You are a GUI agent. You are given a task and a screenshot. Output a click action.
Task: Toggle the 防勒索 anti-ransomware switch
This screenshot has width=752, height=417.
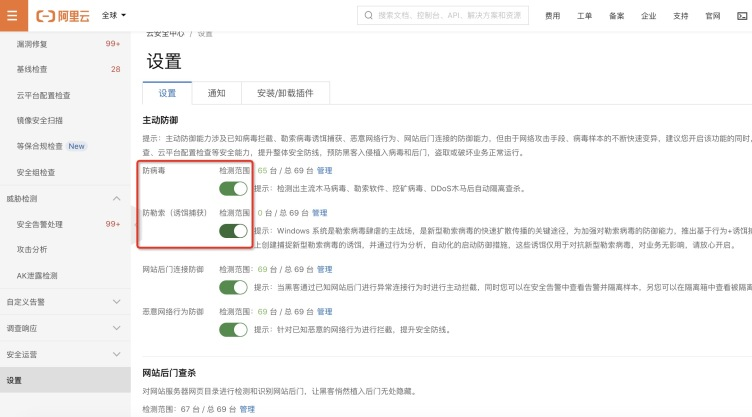coord(233,231)
